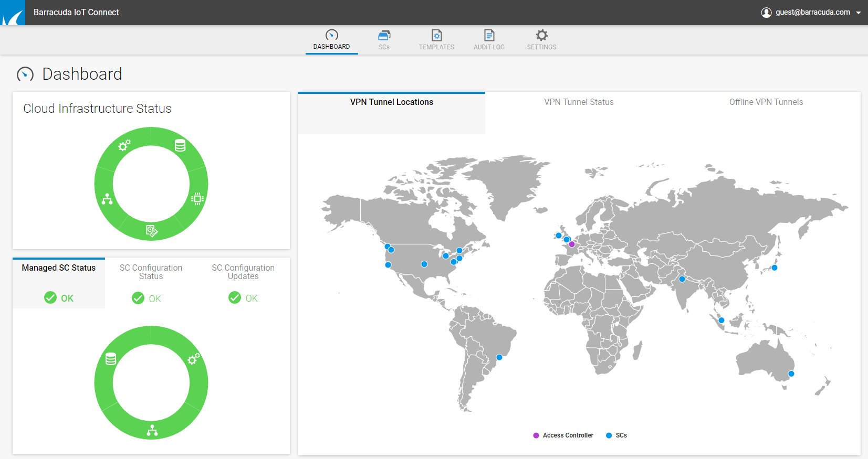This screenshot has width=868, height=459.
Task: Click the certificate icon on Cloud Infrastructure ring
Action: (x=152, y=231)
